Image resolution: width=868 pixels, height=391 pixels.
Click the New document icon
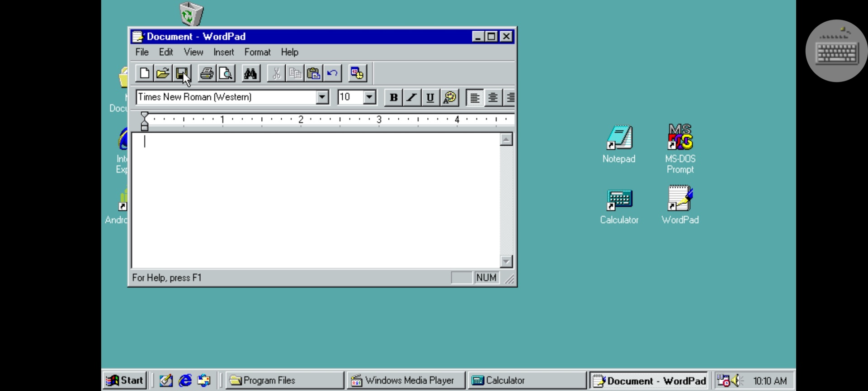[x=144, y=73]
